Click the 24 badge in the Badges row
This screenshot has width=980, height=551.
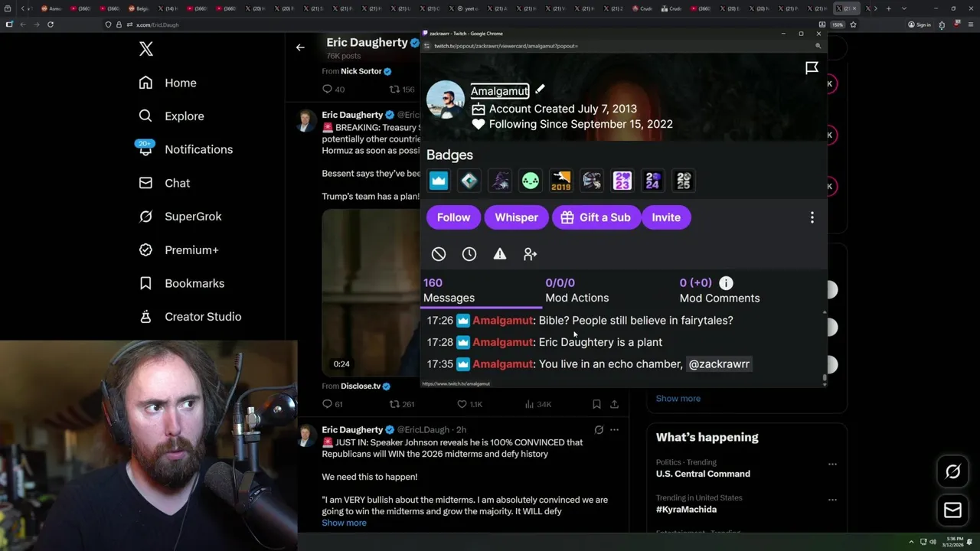pyautogui.click(x=653, y=181)
